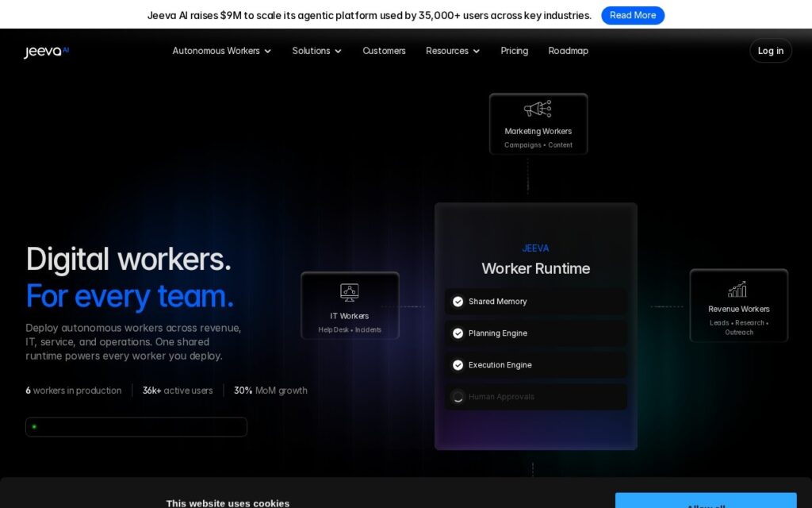Click the 'Campaigns • Content' subtitle

538,145
